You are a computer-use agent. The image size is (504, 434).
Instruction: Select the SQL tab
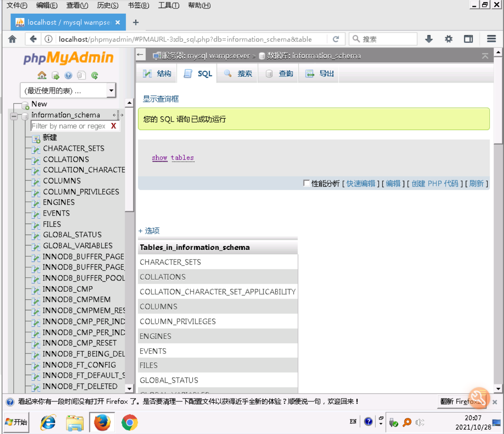(x=198, y=74)
